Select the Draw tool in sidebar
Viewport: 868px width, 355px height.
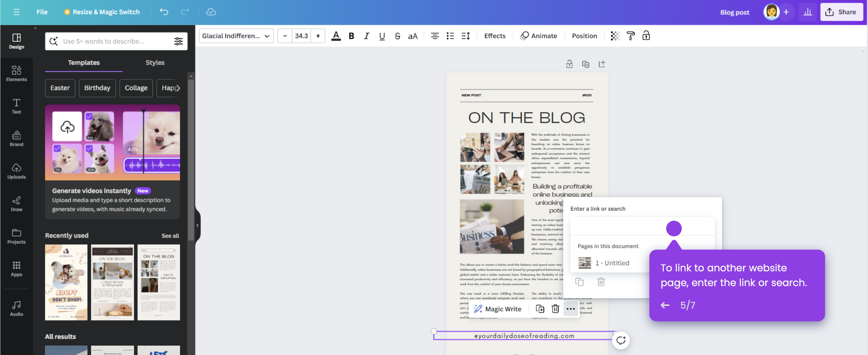point(16,203)
